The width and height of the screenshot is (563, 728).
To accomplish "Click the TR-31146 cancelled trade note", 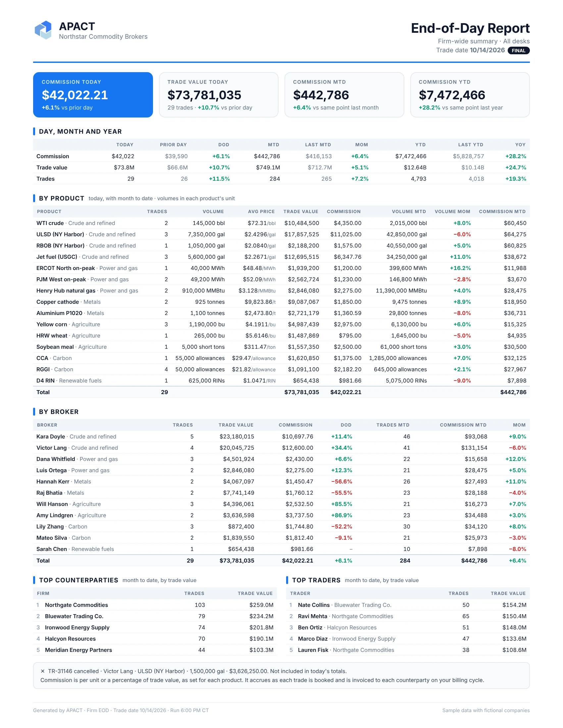I will 193,671.
